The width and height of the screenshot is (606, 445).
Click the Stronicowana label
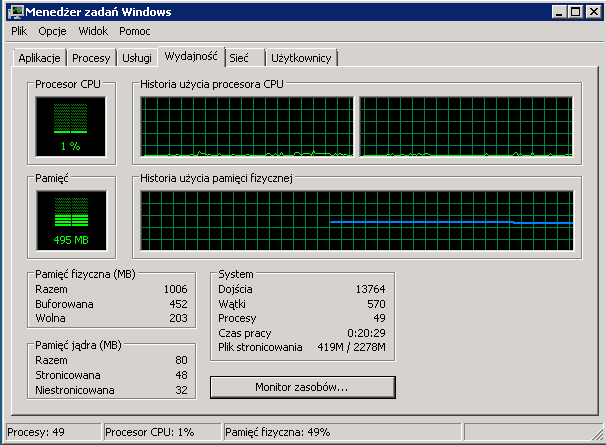(68, 375)
